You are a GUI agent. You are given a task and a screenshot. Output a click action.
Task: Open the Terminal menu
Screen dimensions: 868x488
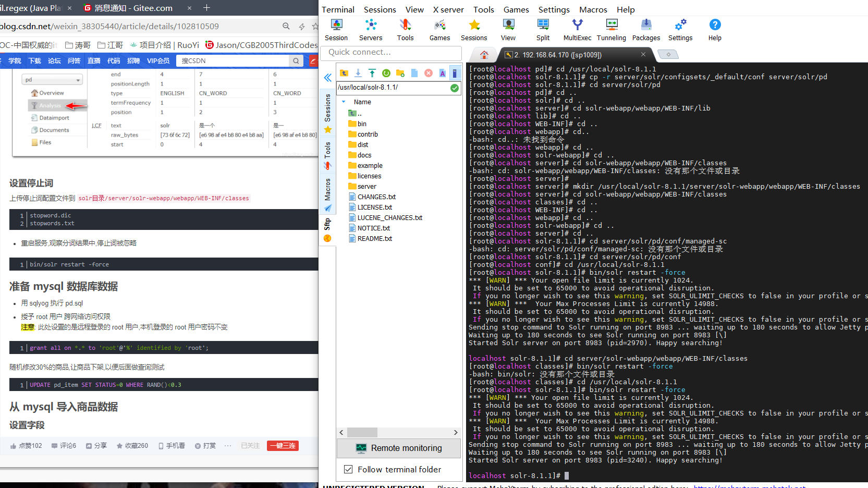point(338,9)
